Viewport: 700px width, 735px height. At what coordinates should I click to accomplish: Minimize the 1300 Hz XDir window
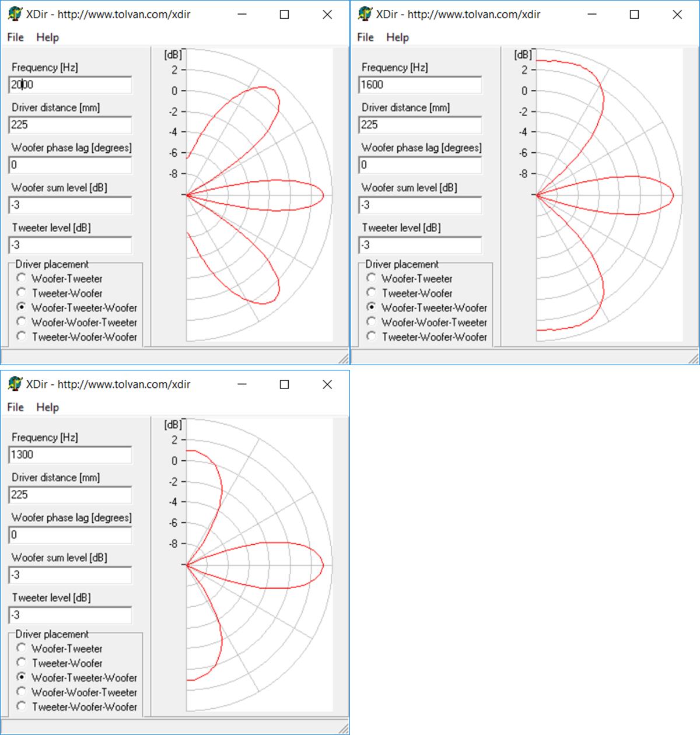[x=242, y=384]
